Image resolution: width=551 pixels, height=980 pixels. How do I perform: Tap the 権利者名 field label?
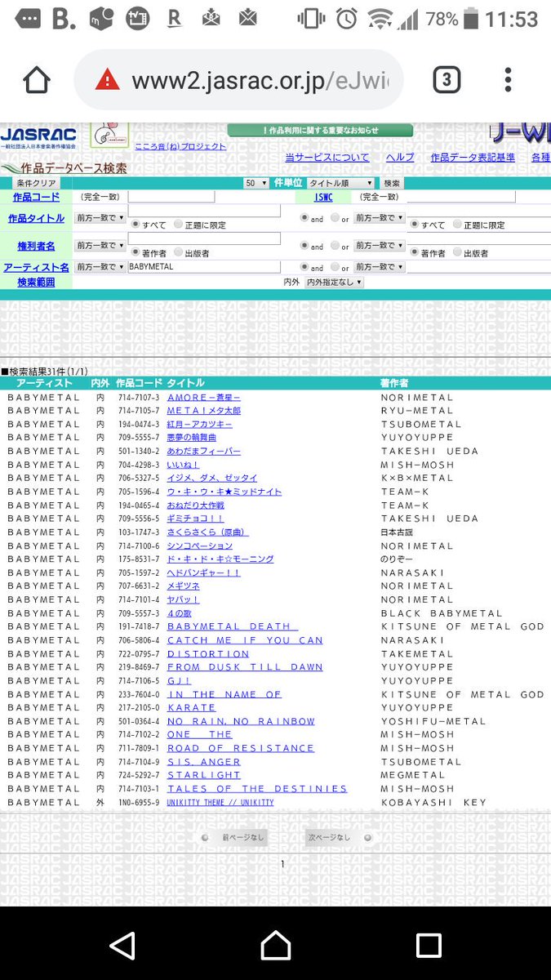(36, 246)
